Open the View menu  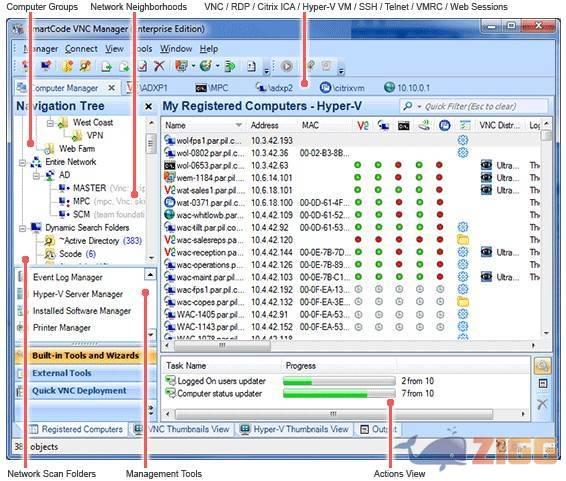pos(114,49)
